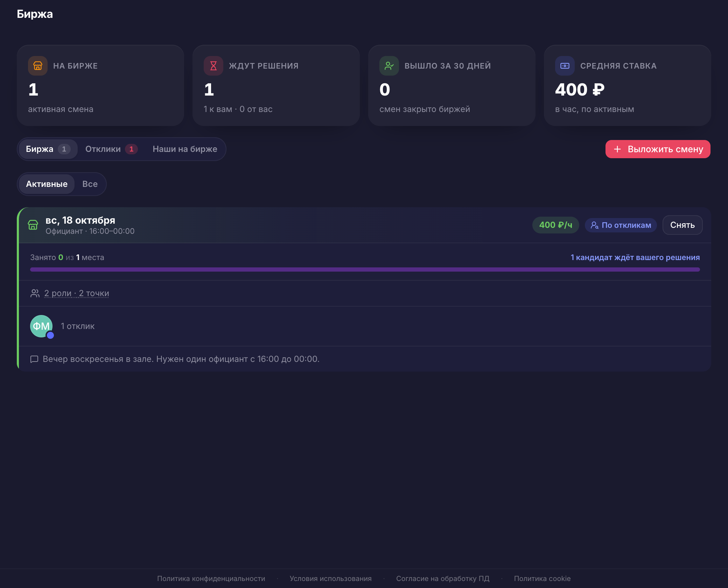Open the Наши на бирже tab
Image resolution: width=728 pixels, height=588 pixels.
185,149
